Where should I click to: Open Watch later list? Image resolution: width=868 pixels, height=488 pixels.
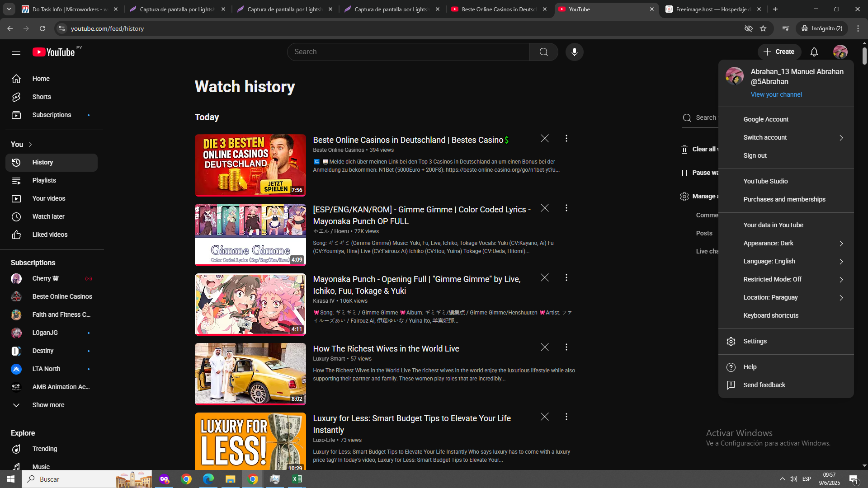point(52,217)
